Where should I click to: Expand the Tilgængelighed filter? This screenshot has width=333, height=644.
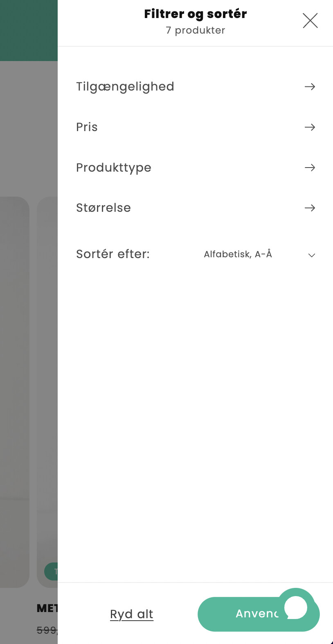[125, 86]
